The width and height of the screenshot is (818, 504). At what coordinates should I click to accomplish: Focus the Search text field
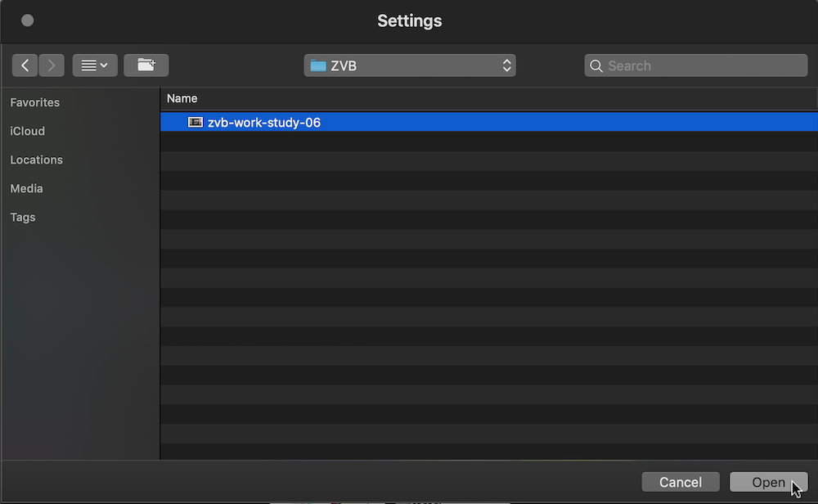tap(703, 65)
